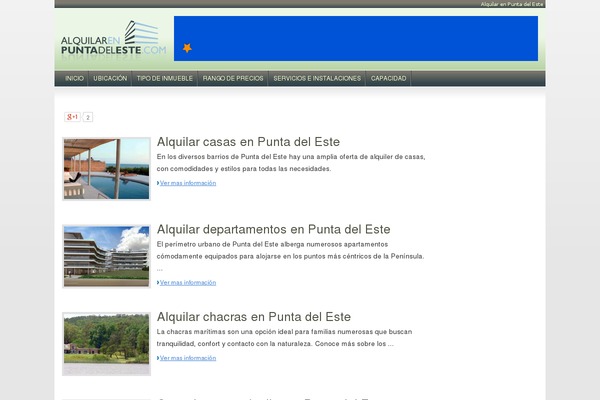Image resolution: width=600 pixels, height=400 pixels.
Task: Click 'Ver mas información' under casas
Action: pos(188,183)
